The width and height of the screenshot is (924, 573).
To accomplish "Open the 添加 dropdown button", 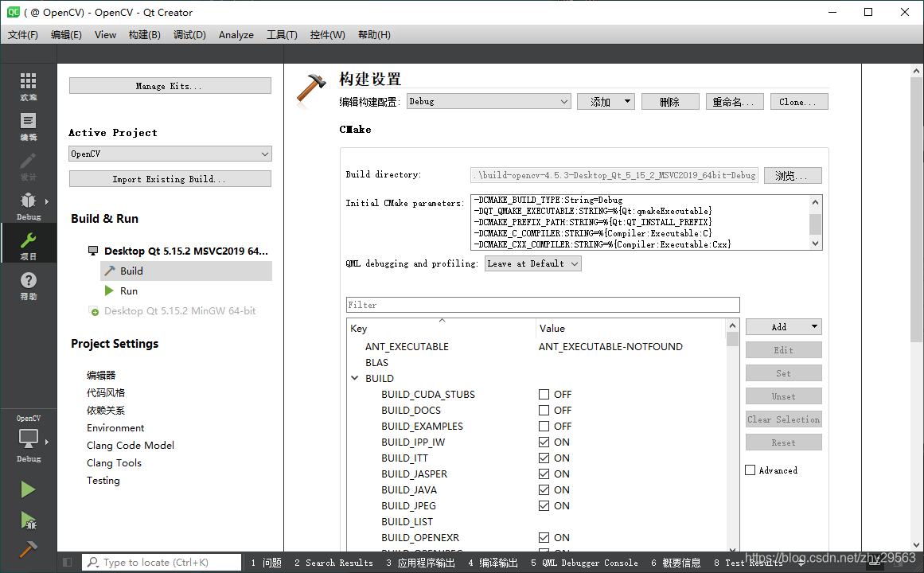I will 606,101.
